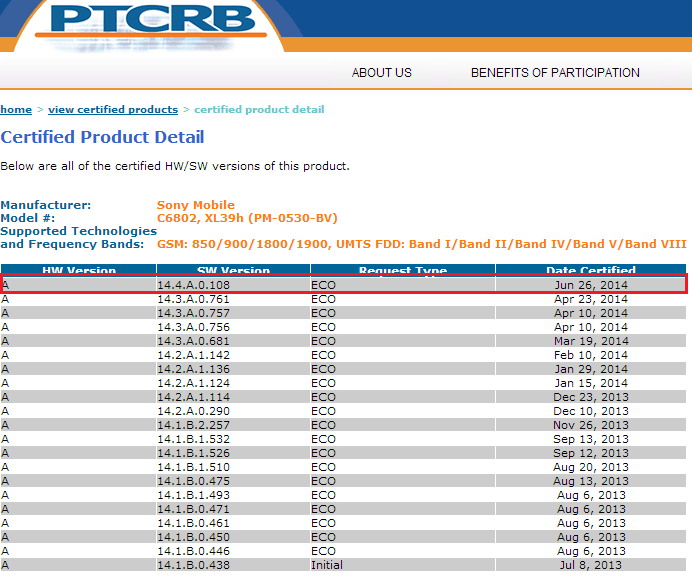Click the HW Version column header
The height and width of the screenshot is (578, 692).
coord(79,270)
